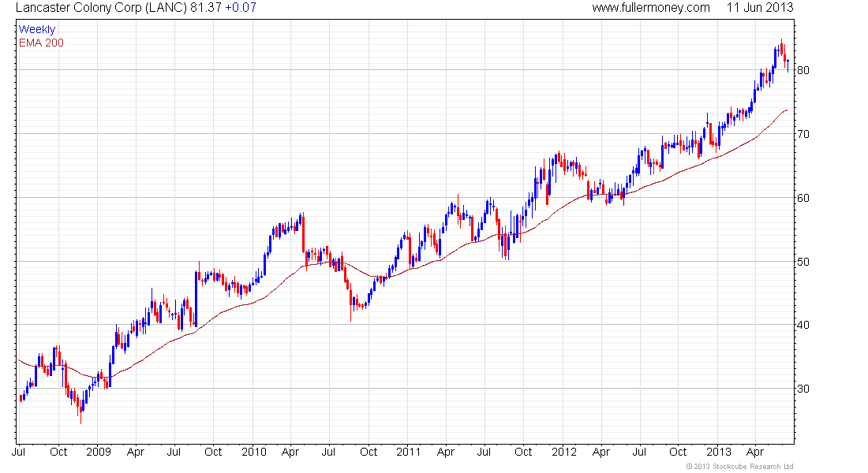Click the price change value +0.07
Image resolution: width=868 pixels, height=473 pixels.
point(241,8)
